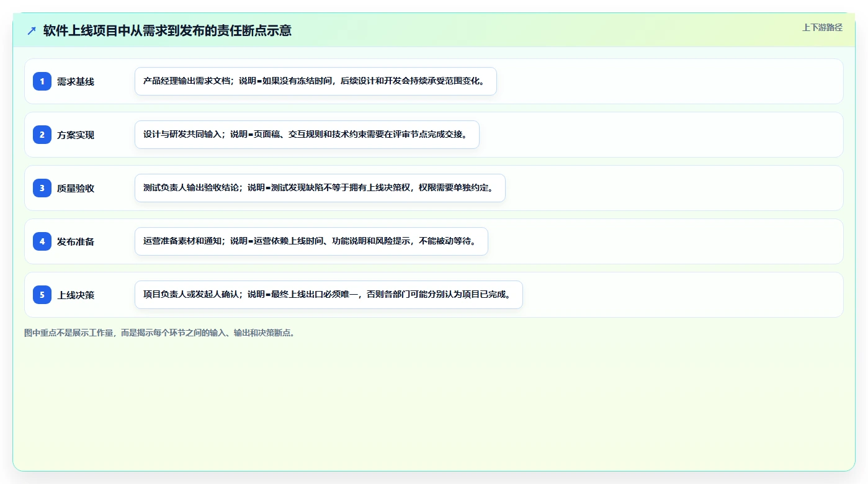868x484 pixels.
Task: Click the title 软件上线项目中从需求到发布的责任断点示意
Action: click(168, 30)
